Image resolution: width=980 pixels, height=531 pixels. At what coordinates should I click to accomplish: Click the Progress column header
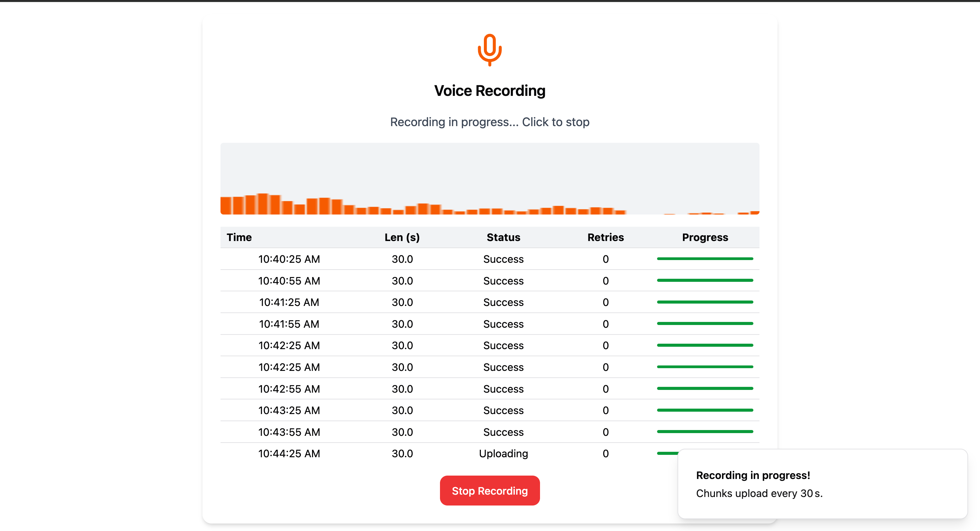point(705,237)
